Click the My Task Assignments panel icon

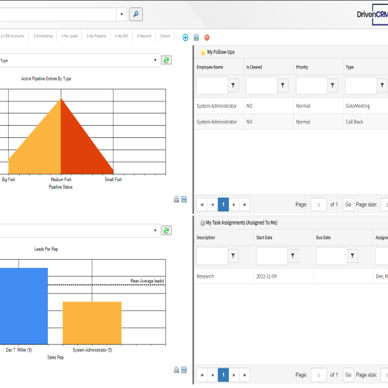(x=202, y=223)
